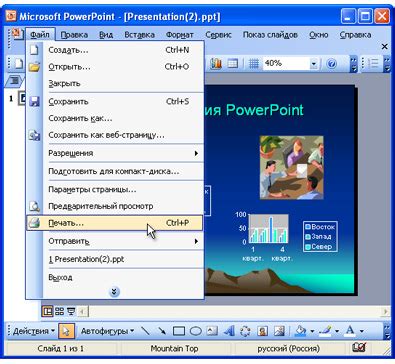Apply the Line Color pen
Viewport: 395px width, 364px height.
coord(325,331)
